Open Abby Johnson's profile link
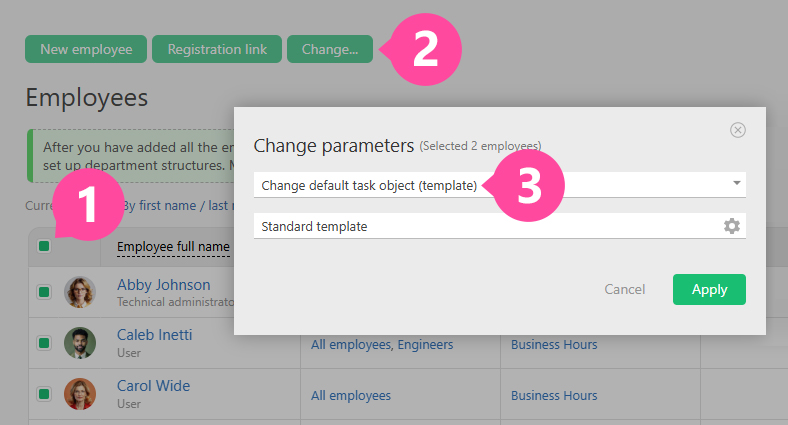The image size is (788, 425). click(x=163, y=284)
